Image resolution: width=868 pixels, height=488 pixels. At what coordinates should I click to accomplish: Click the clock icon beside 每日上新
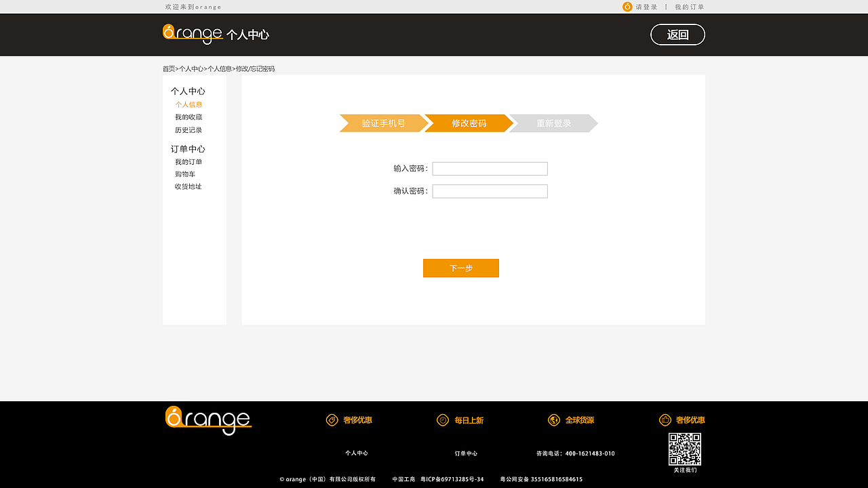443,420
